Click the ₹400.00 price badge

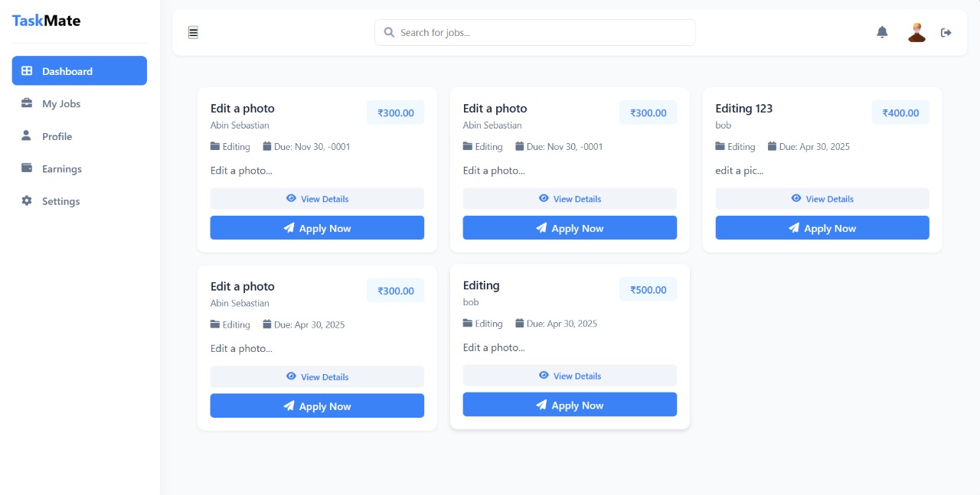tap(900, 112)
